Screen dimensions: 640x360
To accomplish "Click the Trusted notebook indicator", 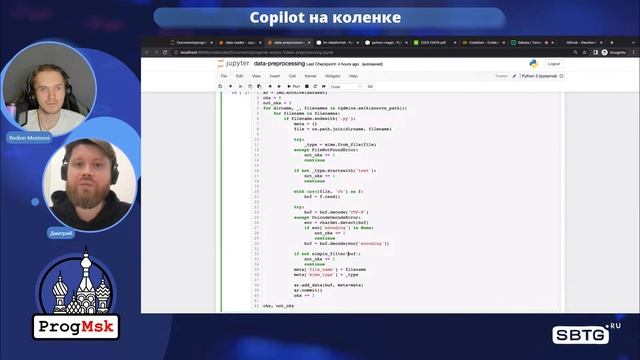I will [x=501, y=76].
